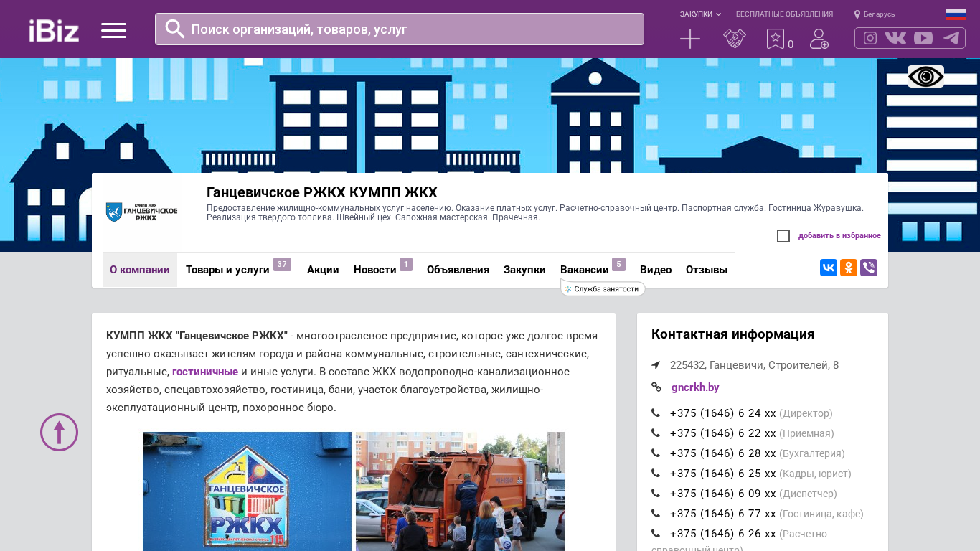Screen dimensions: 980x551
Task: Click the scroll-to-top arrow button
Action: pyautogui.click(x=59, y=432)
